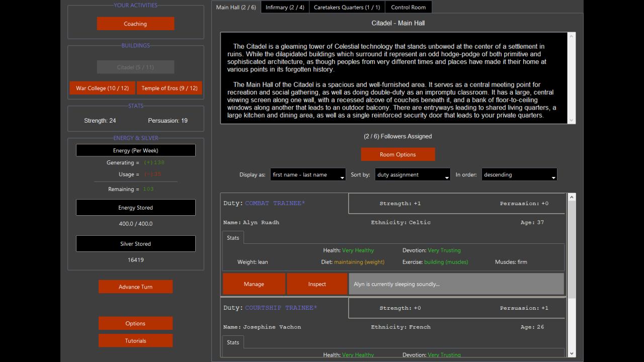The height and width of the screenshot is (362, 644).
Task: Click Josephine's Age: 26 field
Action: pos(532,327)
